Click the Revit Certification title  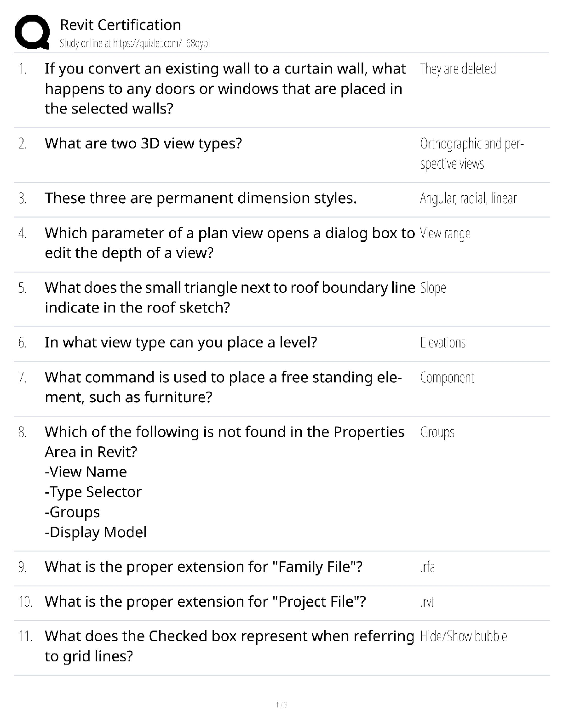coord(121,25)
